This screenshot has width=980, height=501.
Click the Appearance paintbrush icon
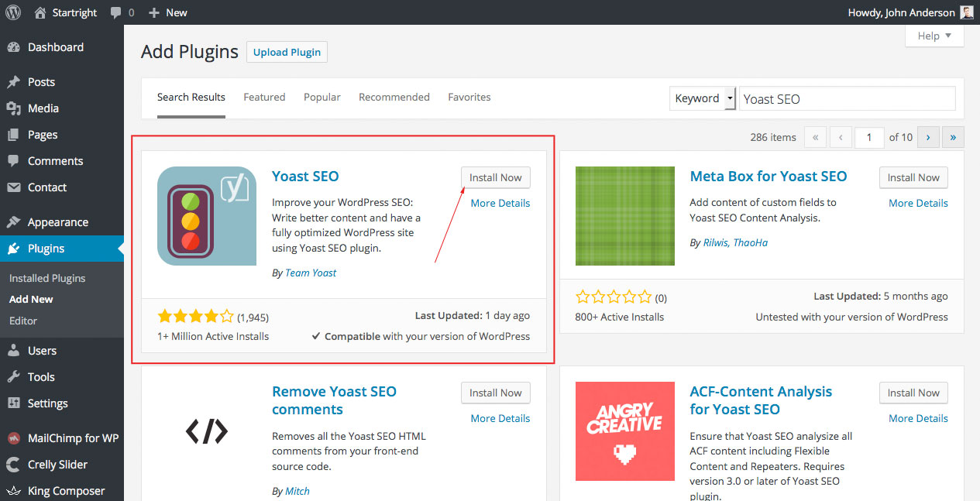tap(14, 222)
